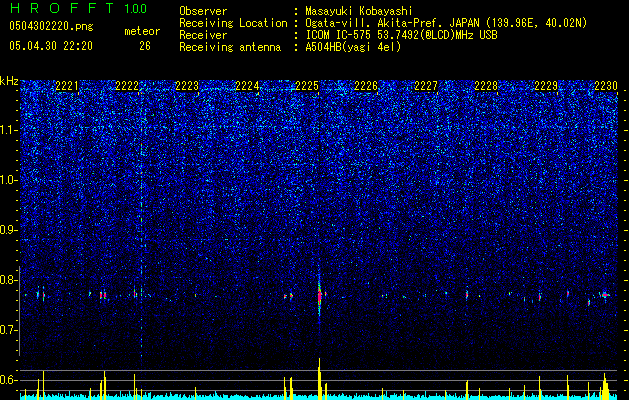Click the 2222 time marker

[127, 86]
